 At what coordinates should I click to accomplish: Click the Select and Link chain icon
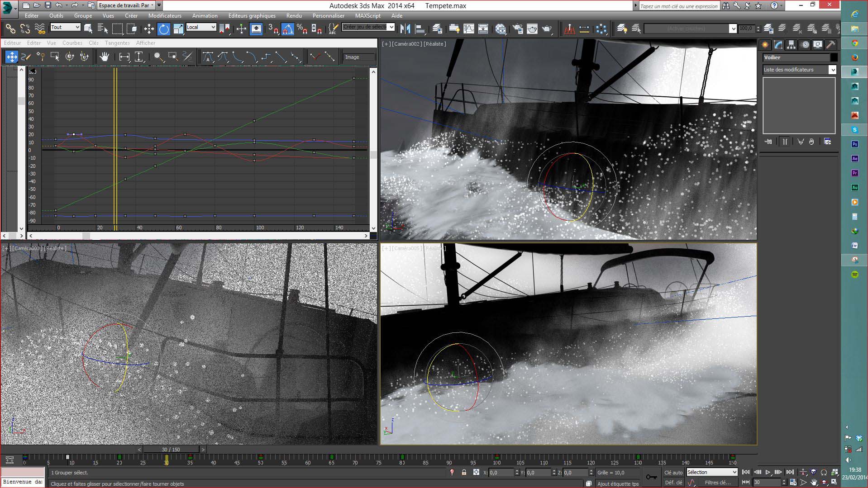tap(10, 29)
